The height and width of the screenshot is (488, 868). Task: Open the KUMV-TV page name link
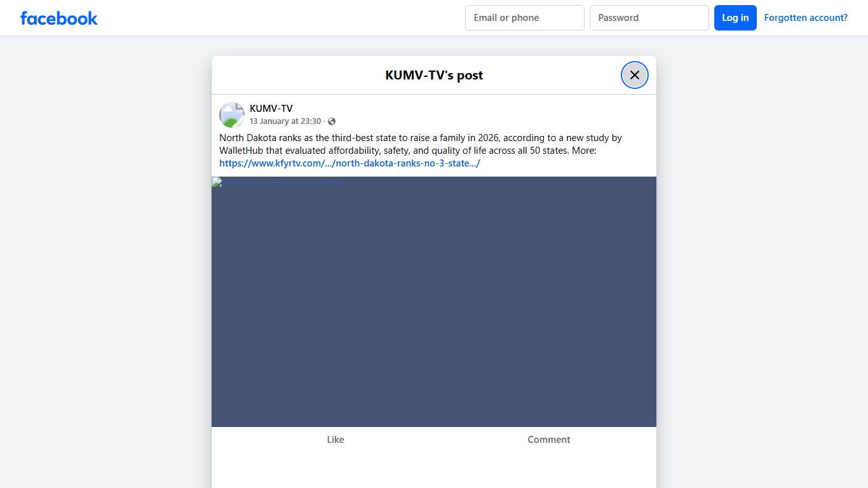coord(271,108)
